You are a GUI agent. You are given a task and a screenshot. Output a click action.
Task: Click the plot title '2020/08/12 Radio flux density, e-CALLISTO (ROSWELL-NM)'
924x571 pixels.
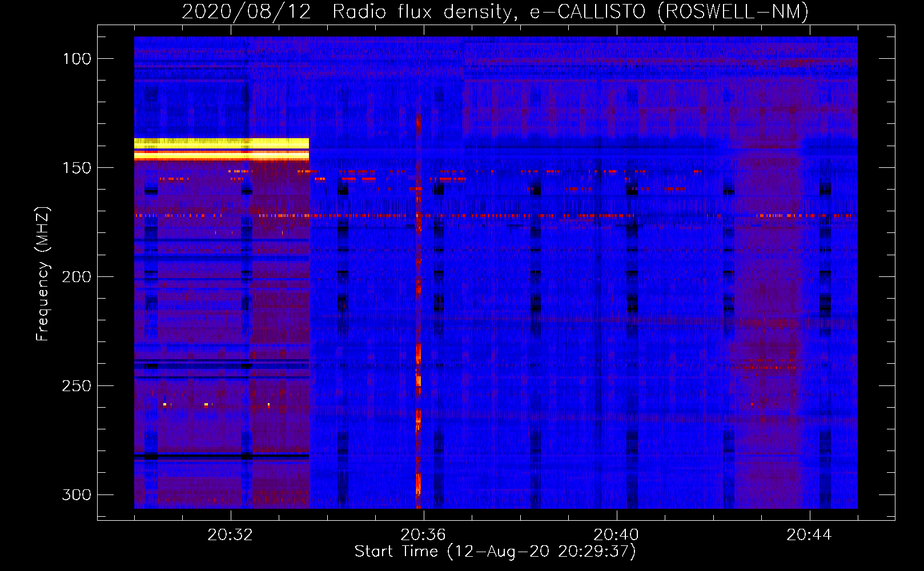pos(495,11)
